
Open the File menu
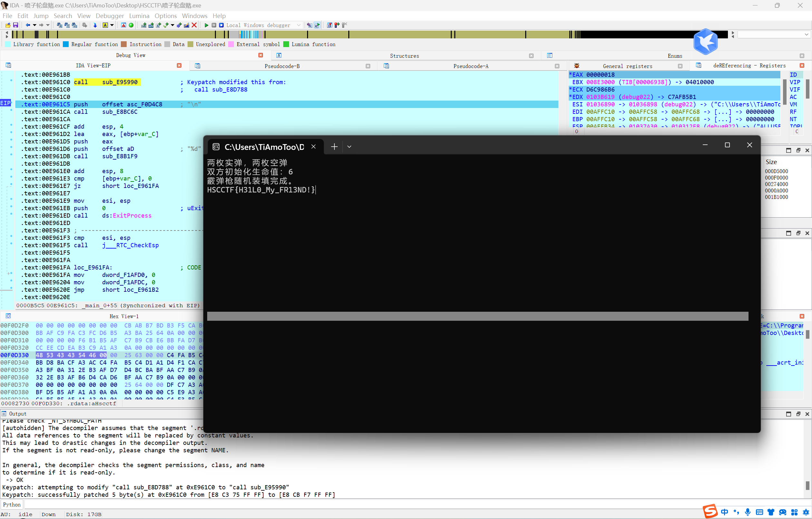pos(7,16)
